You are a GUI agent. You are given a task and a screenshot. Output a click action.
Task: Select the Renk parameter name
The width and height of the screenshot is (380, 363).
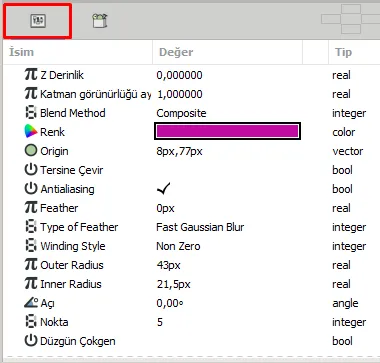click(52, 132)
